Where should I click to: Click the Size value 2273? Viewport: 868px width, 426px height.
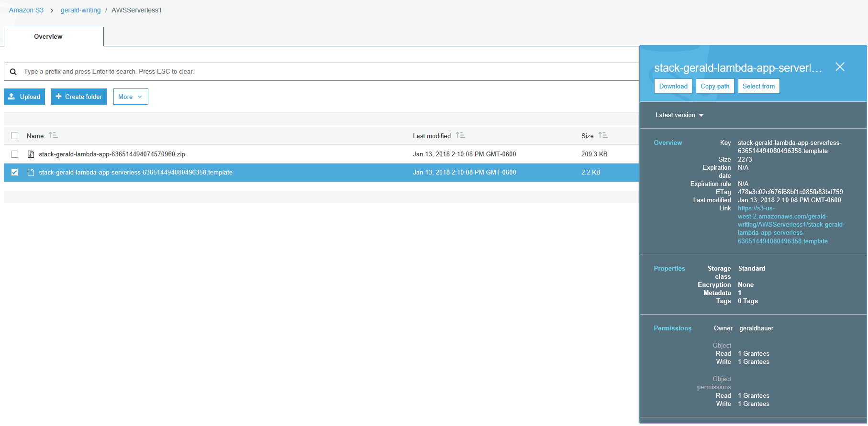click(745, 159)
